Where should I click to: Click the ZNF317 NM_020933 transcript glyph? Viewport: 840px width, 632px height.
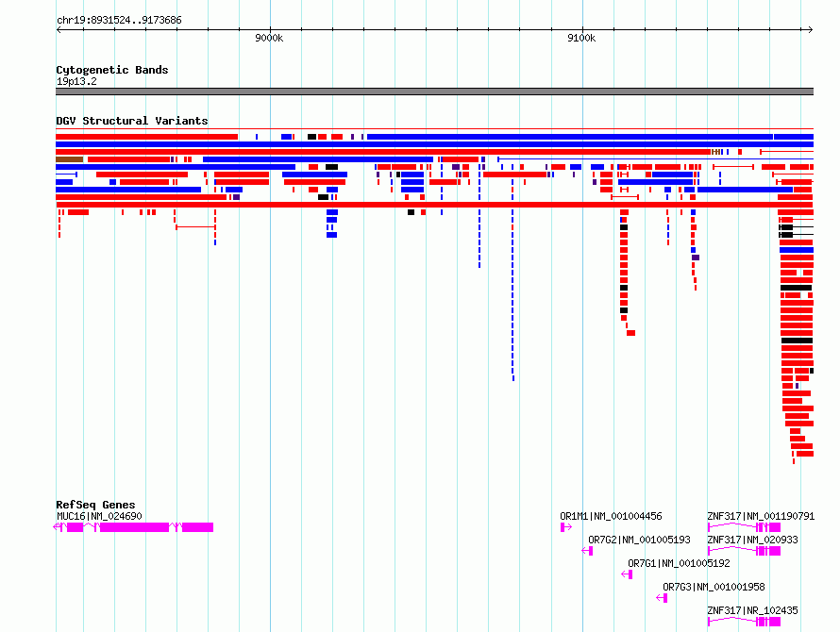tap(744, 551)
